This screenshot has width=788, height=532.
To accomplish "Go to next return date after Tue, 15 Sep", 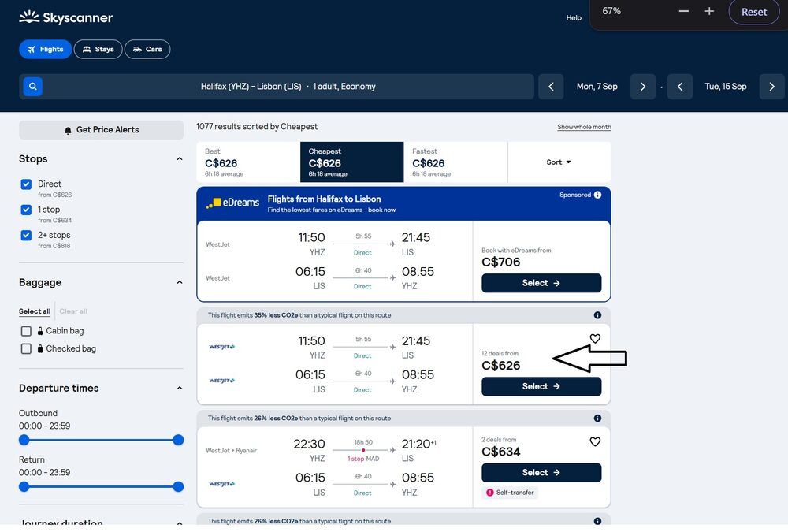I will [x=772, y=87].
